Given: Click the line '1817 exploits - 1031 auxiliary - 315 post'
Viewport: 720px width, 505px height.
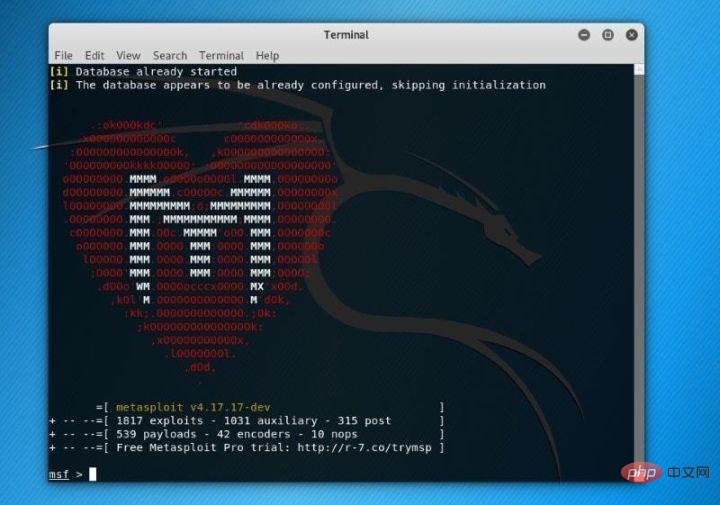Looking at the screenshot, I should (253, 421).
